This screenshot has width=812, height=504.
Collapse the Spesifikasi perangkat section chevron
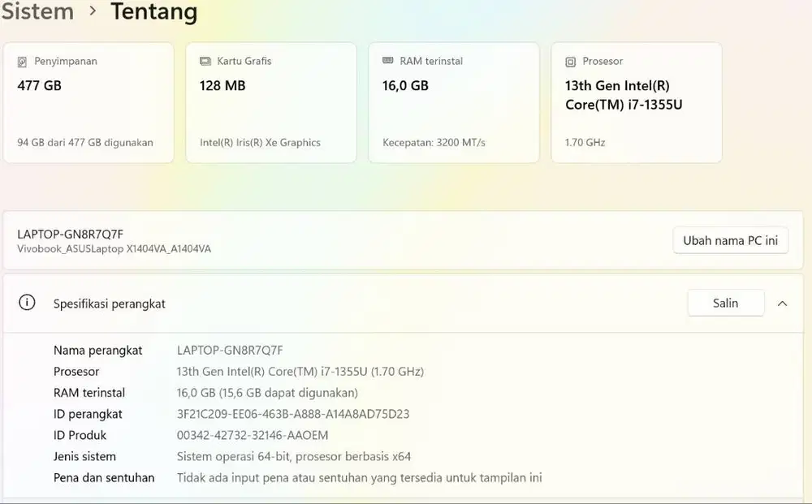point(782,303)
